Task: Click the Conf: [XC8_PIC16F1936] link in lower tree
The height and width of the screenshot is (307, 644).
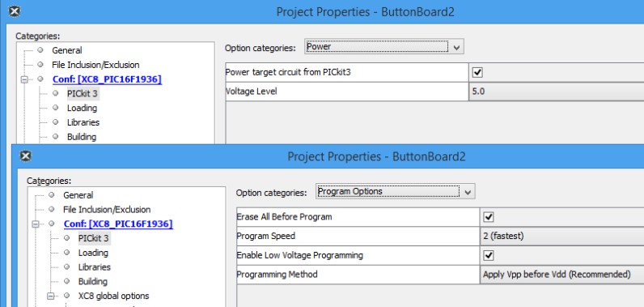Action: click(x=118, y=224)
